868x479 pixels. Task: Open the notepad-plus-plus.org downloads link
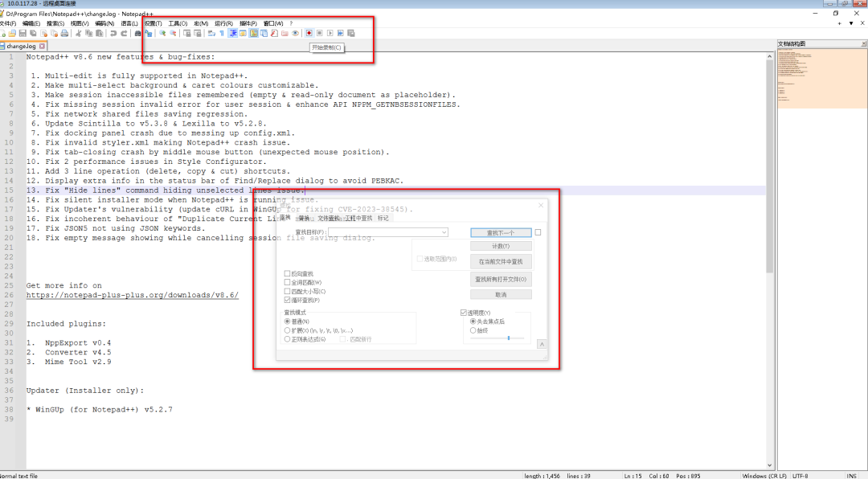[x=133, y=295]
